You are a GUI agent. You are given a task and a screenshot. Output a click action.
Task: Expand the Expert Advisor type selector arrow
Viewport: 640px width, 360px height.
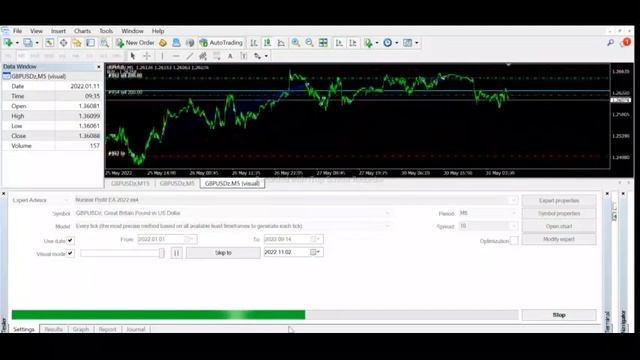tap(66, 200)
